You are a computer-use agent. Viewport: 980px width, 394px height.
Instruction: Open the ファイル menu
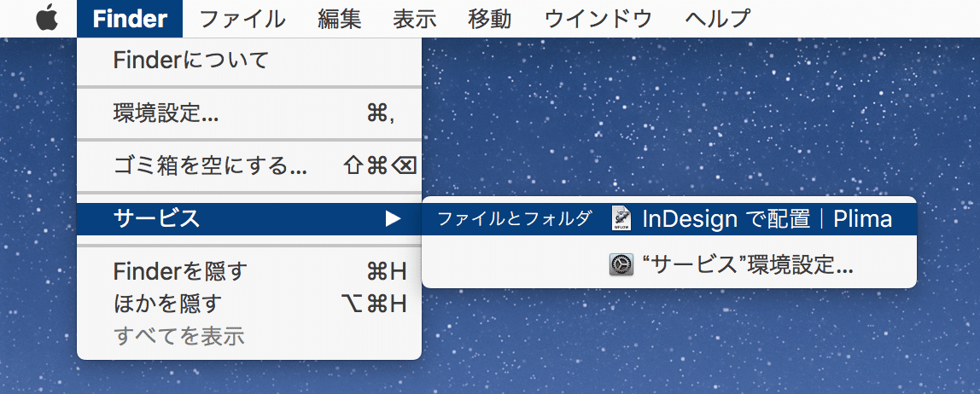point(242,19)
